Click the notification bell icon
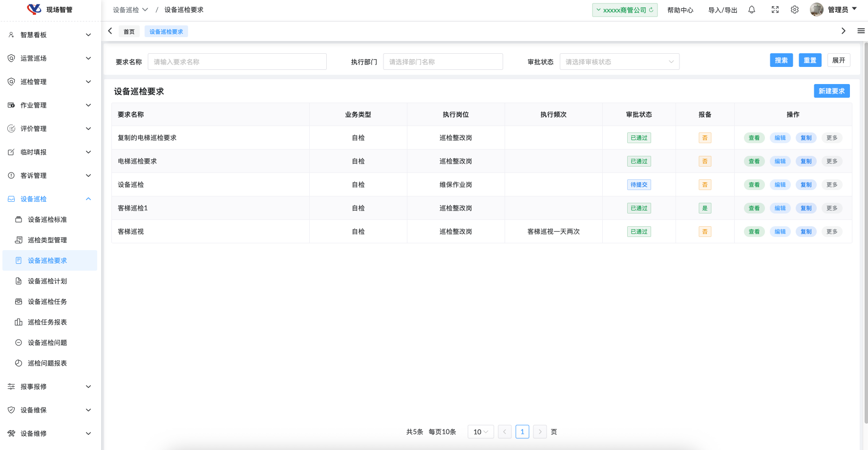 (x=752, y=10)
